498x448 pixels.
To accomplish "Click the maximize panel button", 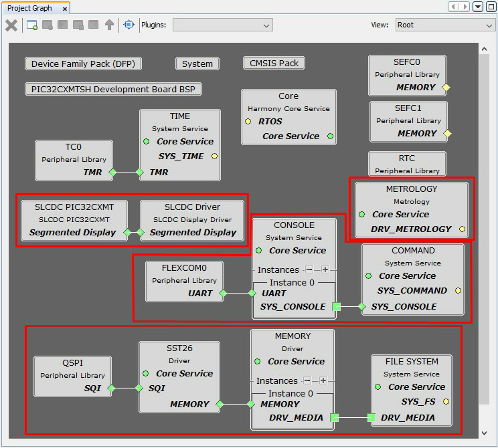I will point(491,6).
